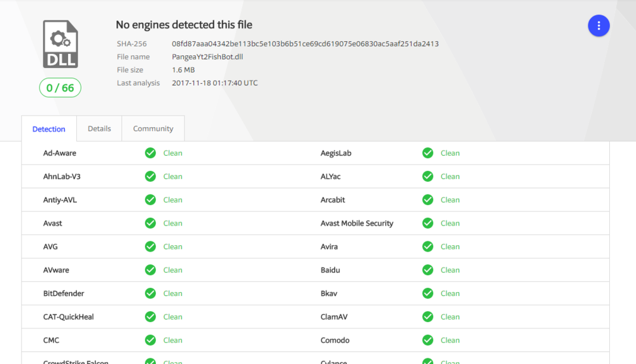
Task: Click the green check icon for AhnLab-V3
Action: pyautogui.click(x=151, y=177)
